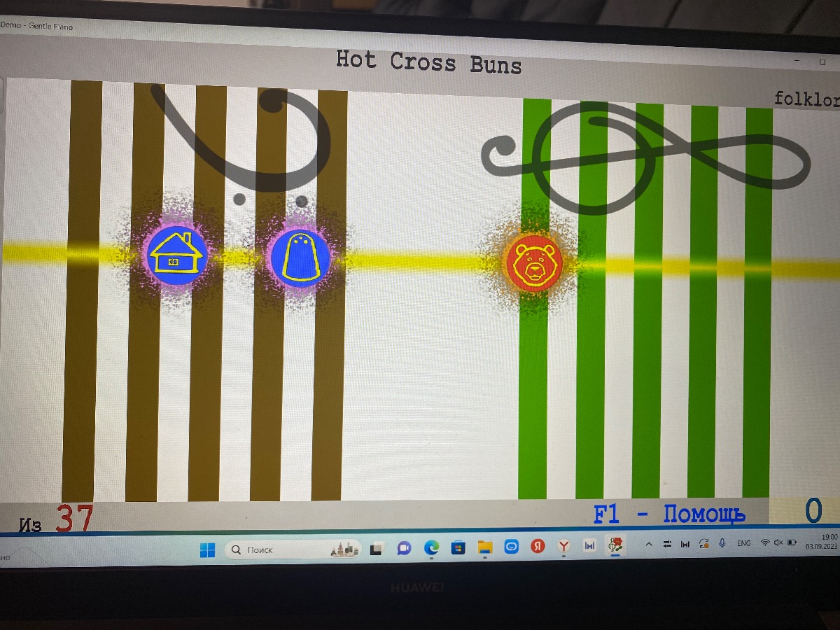
Task: Open the Teams chat taskbar icon
Action: pyautogui.click(x=404, y=548)
